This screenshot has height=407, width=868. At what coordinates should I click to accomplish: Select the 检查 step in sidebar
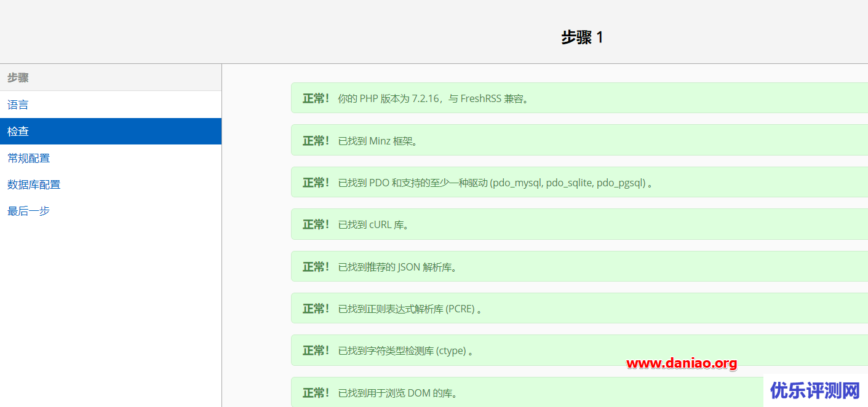111,132
